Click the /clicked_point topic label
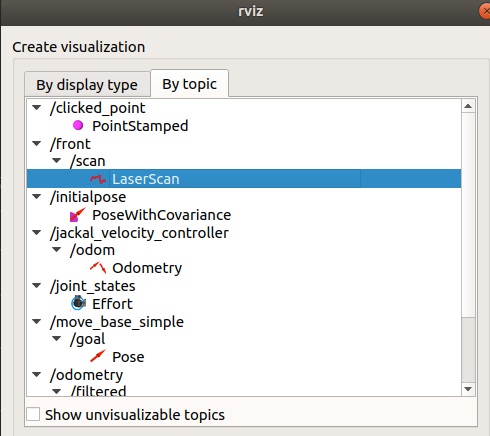This screenshot has height=436, width=490. (97, 108)
